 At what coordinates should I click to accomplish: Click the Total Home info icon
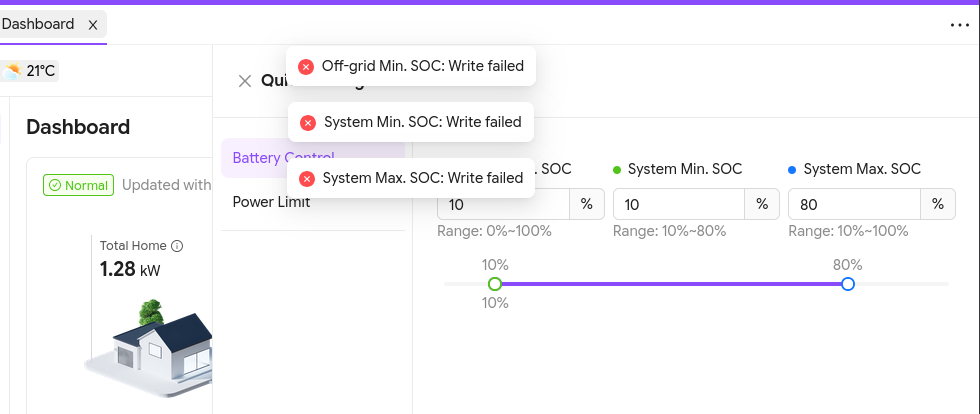177,246
